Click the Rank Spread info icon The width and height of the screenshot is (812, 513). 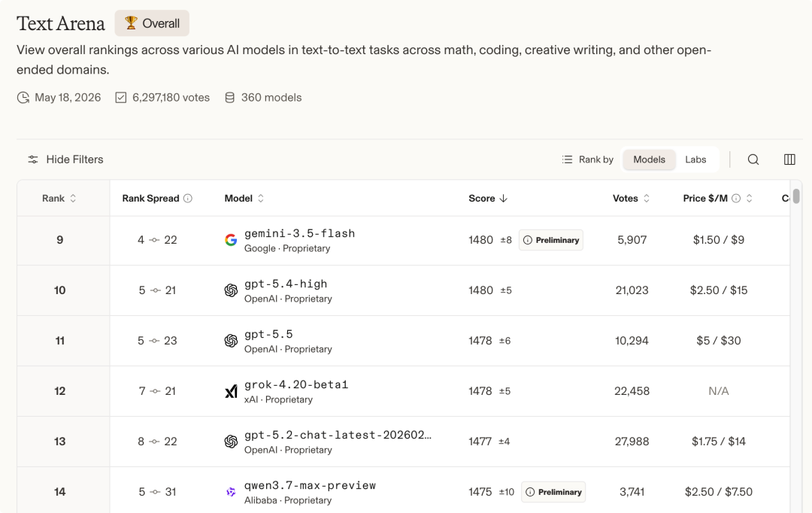188,199
